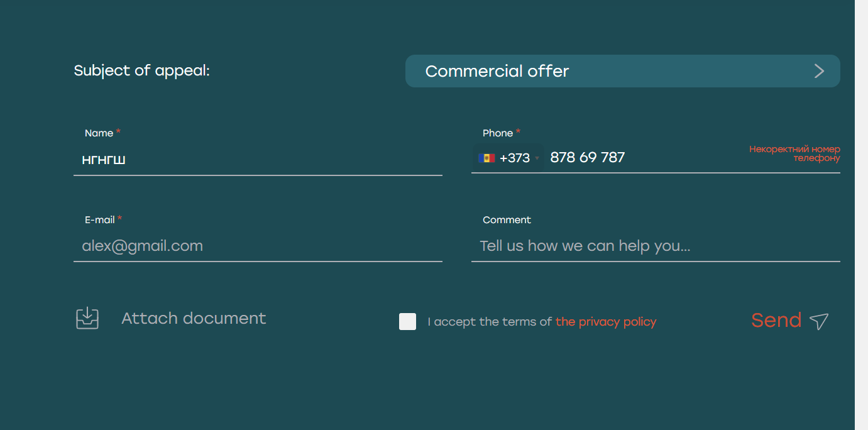Click the Attach document tray icon

pyautogui.click(x=87, y=319)
